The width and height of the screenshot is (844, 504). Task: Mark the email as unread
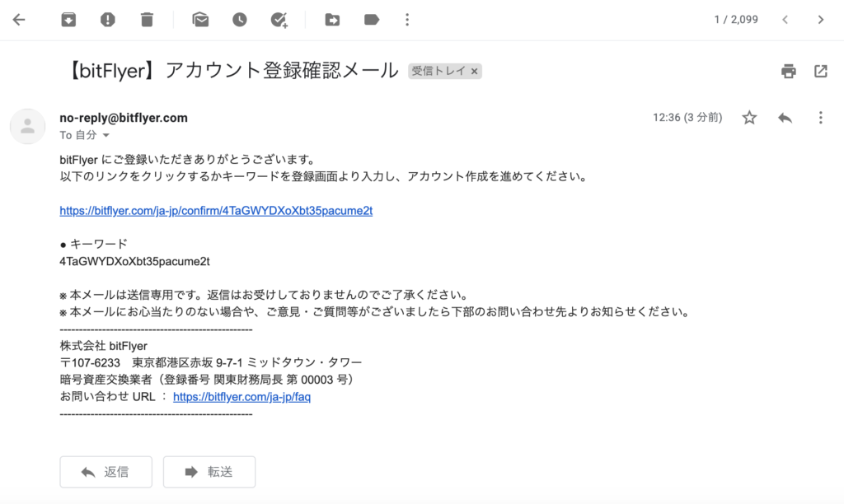pyautogui.click(x=200, y=20)
